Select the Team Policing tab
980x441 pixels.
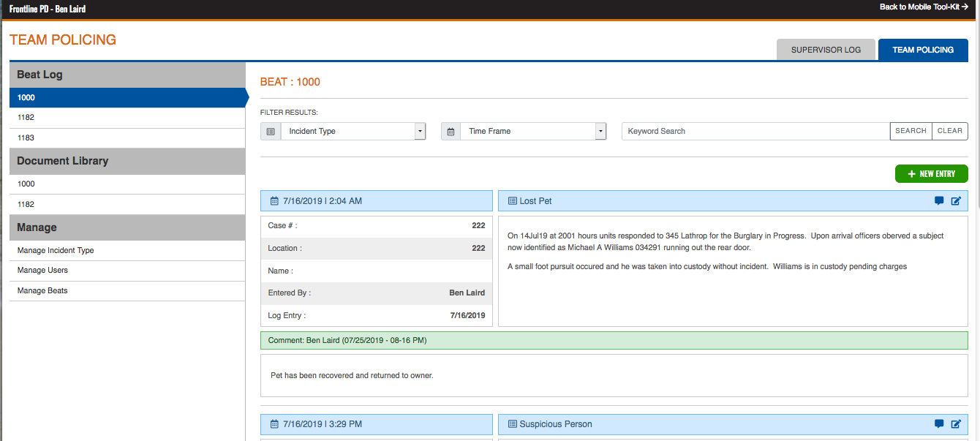point(923,50)
